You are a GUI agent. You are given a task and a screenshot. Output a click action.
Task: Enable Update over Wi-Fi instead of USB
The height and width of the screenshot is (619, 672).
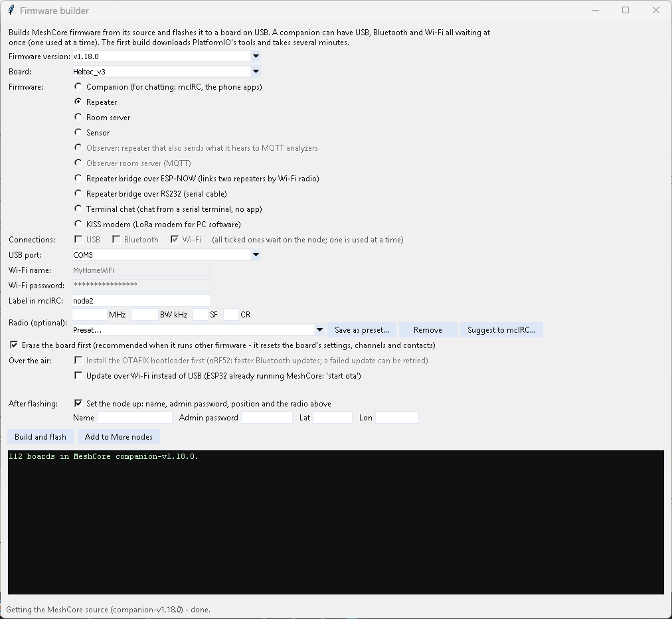(x=78, y=375)
